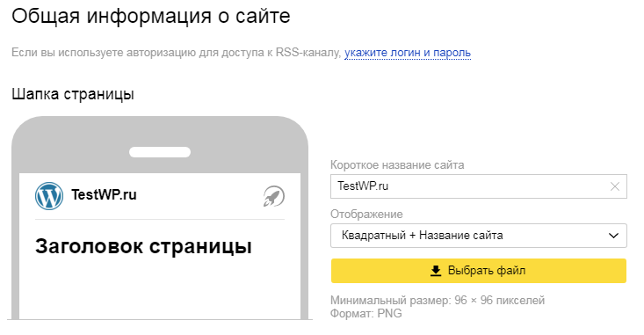Click the WordPress logo in phone preview
The image size is (644, 335).
[x=49, y=196]
